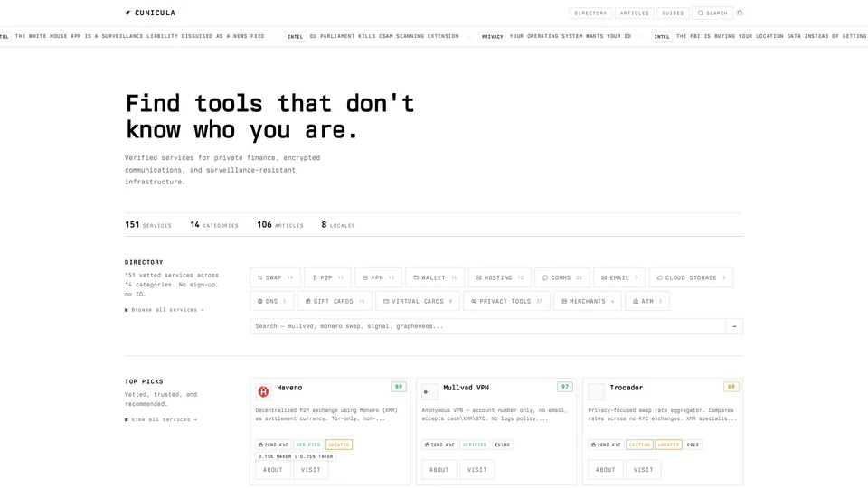Image resolution: width=868 pixels, height=488 pixels.
Task: Open the Virtual Cards category chip
Action: [418, 301]
